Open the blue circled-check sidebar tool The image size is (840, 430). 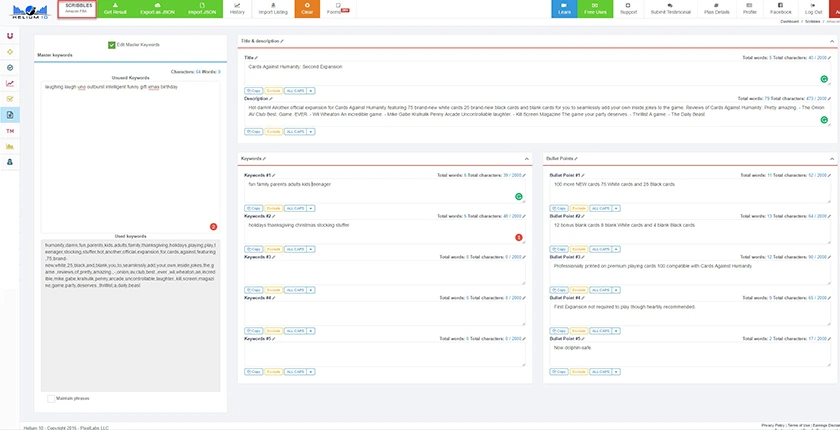pyautogui.click(x=10, y=67)
